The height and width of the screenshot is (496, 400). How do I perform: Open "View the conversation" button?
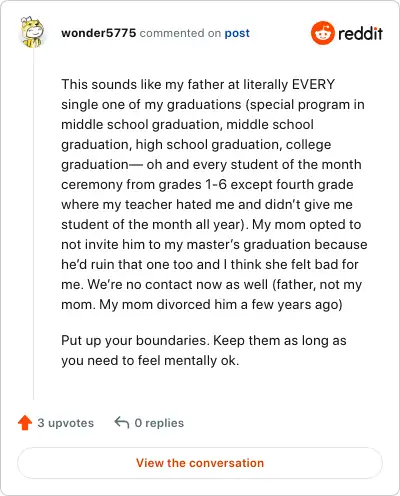[200, 463]
